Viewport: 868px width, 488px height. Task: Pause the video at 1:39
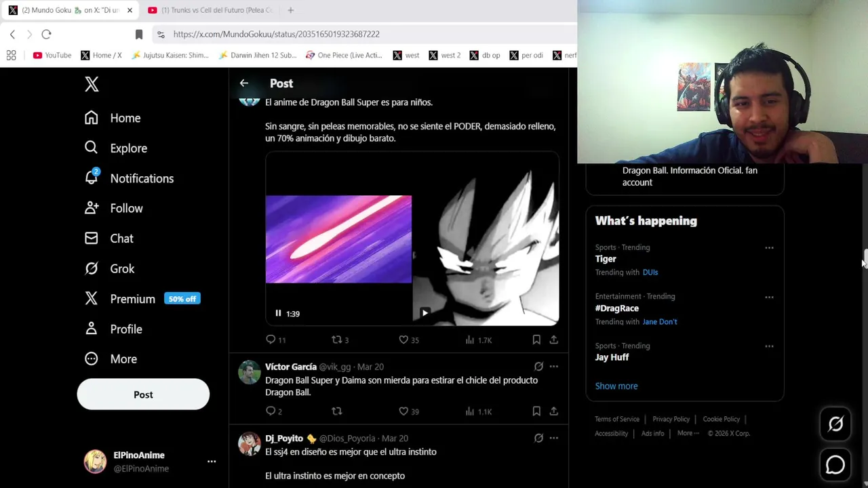[x=278, y=313]
